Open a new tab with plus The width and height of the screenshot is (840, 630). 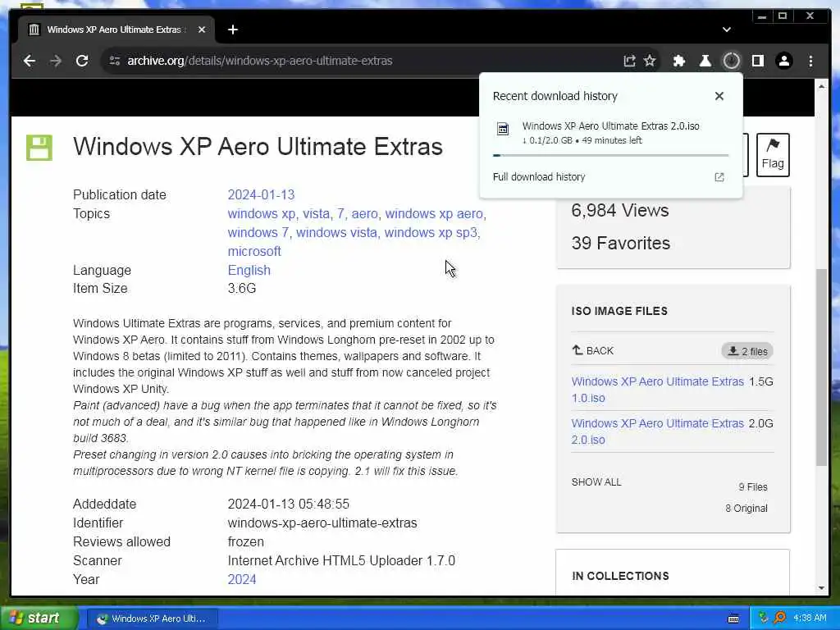[232, 30]
